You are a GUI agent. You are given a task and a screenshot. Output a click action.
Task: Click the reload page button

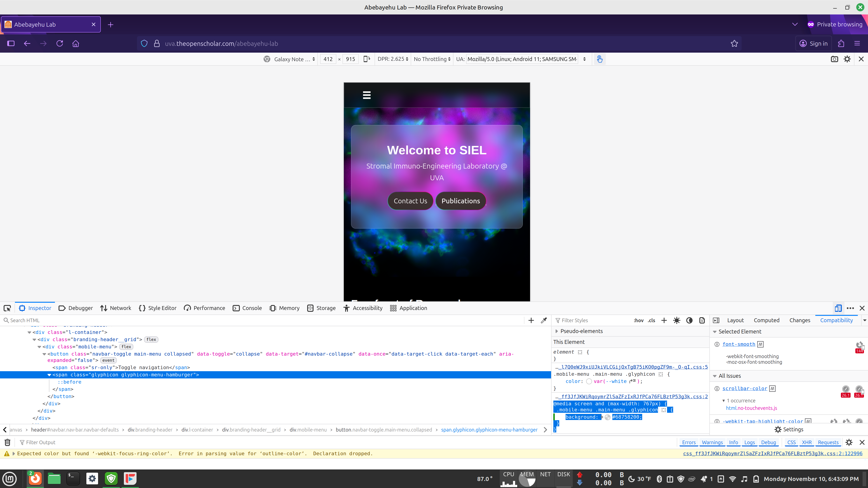click(60, 43)
